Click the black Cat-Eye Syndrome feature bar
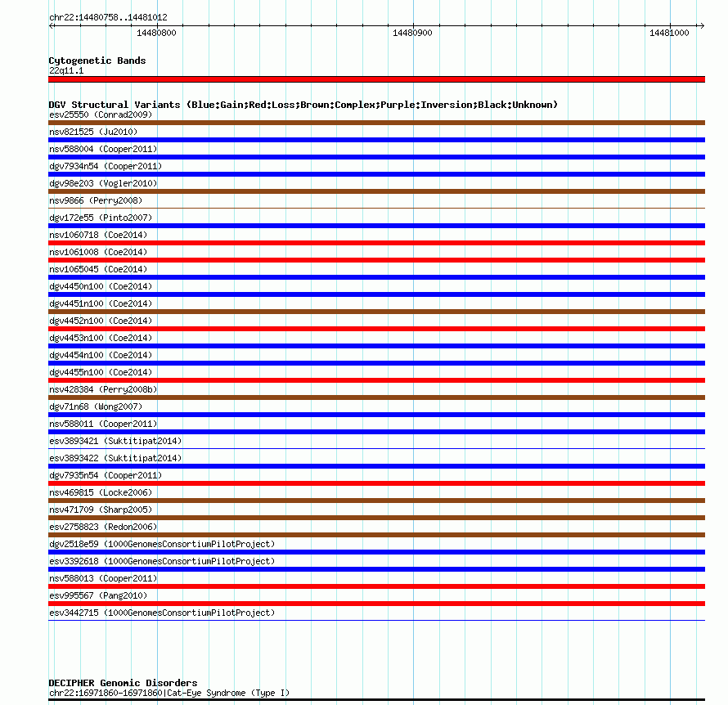This screenshot has height=705, width=728. click(x=376, y=700)
